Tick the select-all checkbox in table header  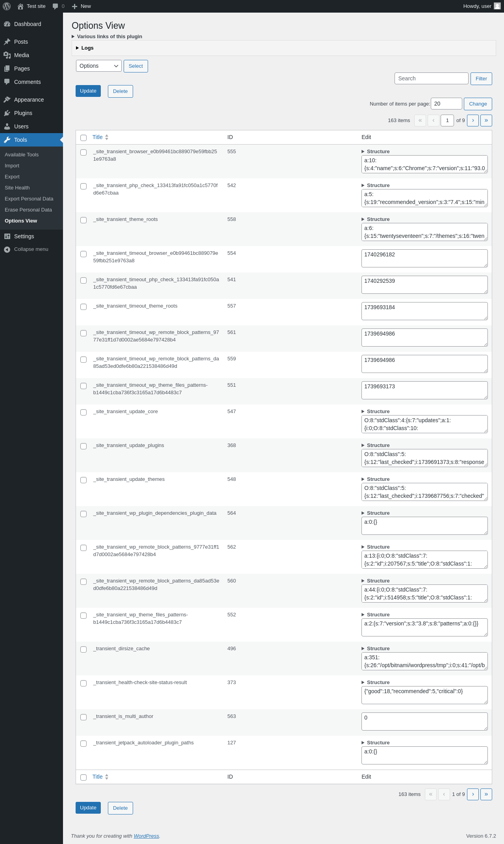click(x=83, y=138)
